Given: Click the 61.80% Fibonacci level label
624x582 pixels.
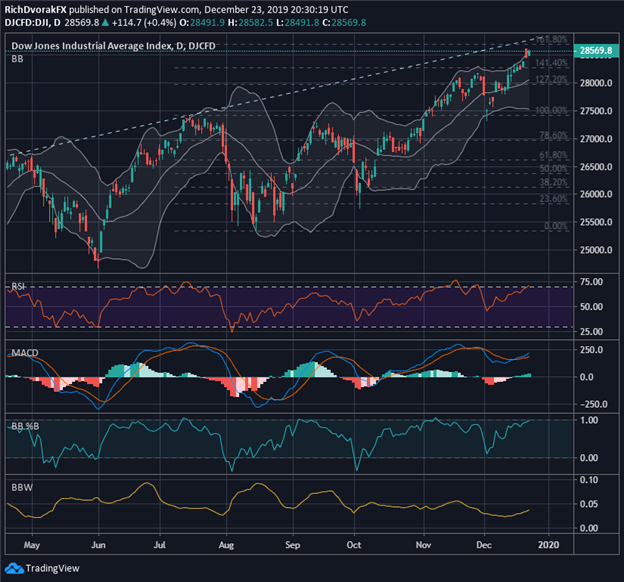Looking at the screenshot, I should (x=554, y=155).
